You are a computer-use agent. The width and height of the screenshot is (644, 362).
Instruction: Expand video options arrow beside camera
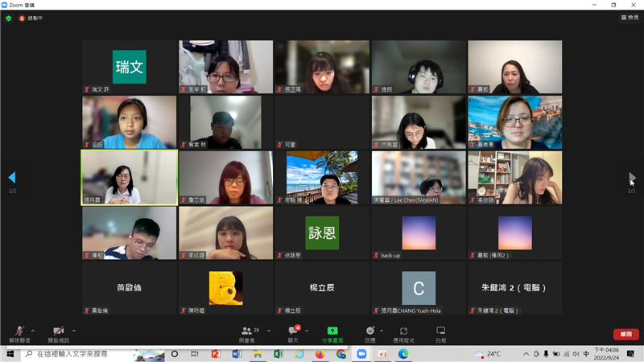(74, 331)
